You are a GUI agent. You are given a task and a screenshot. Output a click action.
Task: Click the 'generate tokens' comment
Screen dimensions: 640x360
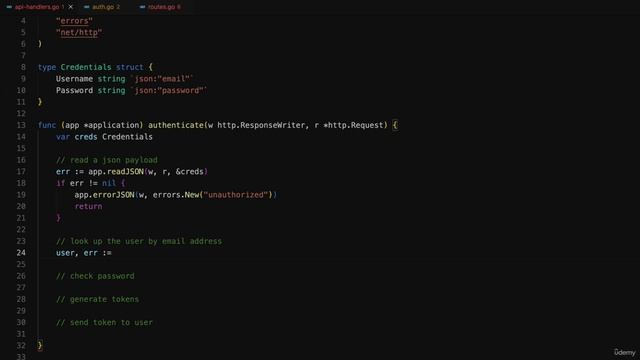pos(97,300)
